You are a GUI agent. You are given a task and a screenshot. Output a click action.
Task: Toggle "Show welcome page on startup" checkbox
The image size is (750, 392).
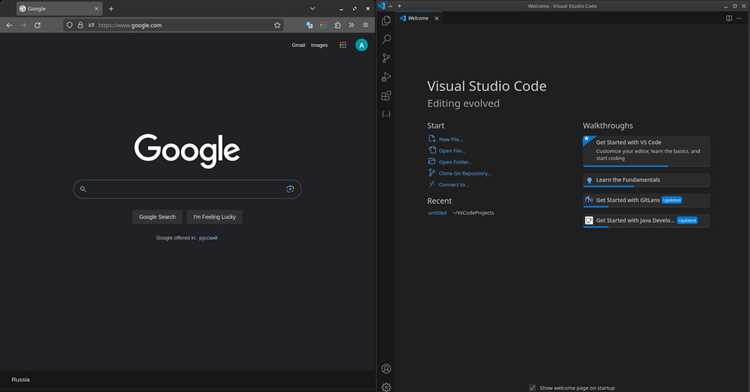(532, 388)
